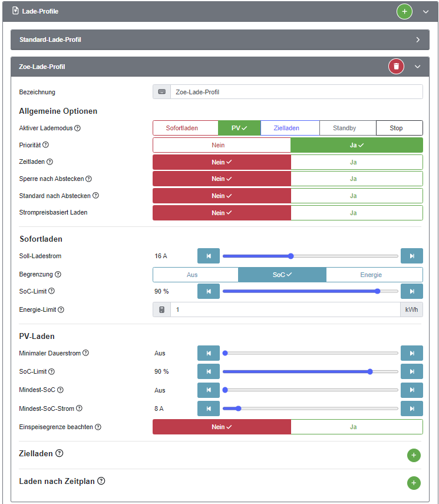Image resolution: width=439 pixels, height=504 pixels.
Task: Decrease Mindest-SoC-Strom step-back button
Action: (209, 409)
